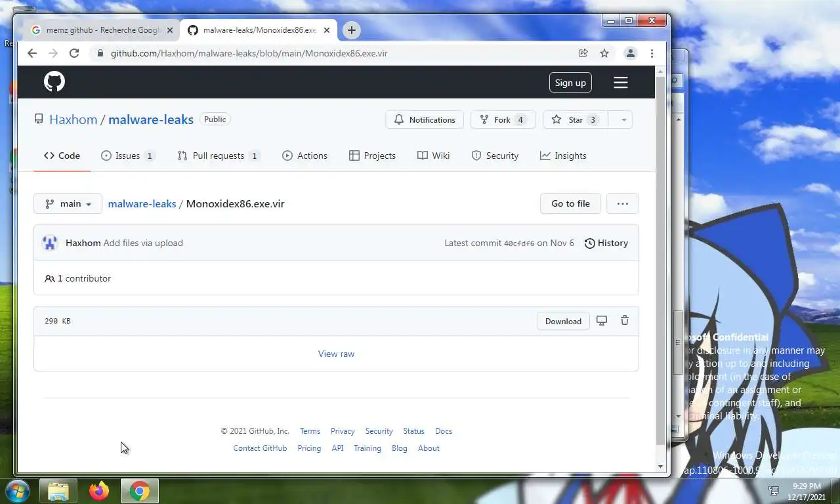Click the Haxhom avatar in commit row
Image resolution: width=840 pixels, height=504 pixels.
pos(50,243)
